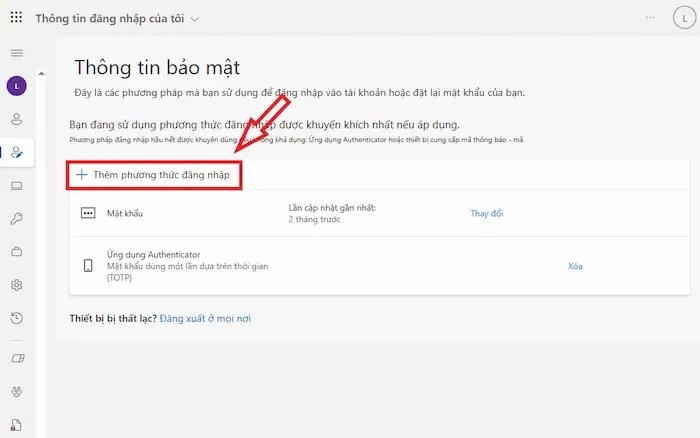Image resolution: width=700 pixels, height=438 pixels.
Task: Open the three-dot more options menu
Action: [x=651, y=19]
